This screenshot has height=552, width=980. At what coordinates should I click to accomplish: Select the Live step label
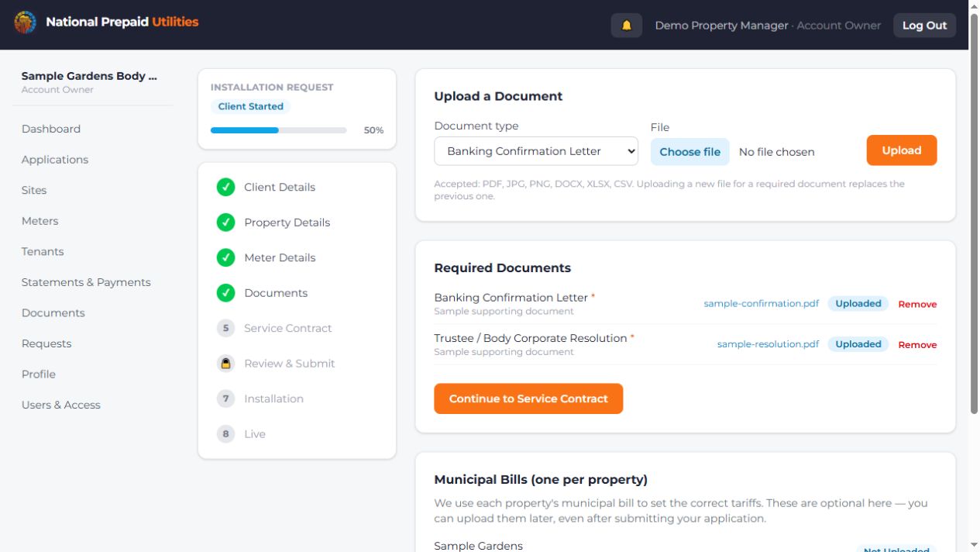coord(255,434)
